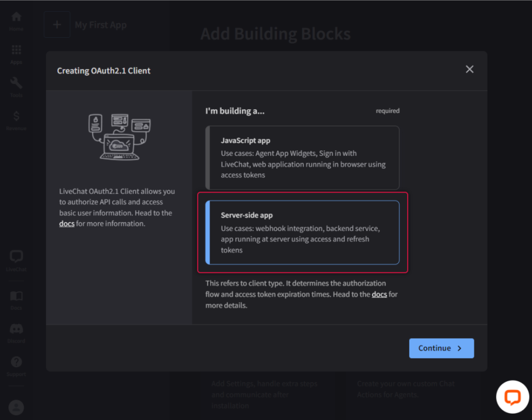
Task: Open Docs book icon in sidebar
Action: tap(16, 300)
